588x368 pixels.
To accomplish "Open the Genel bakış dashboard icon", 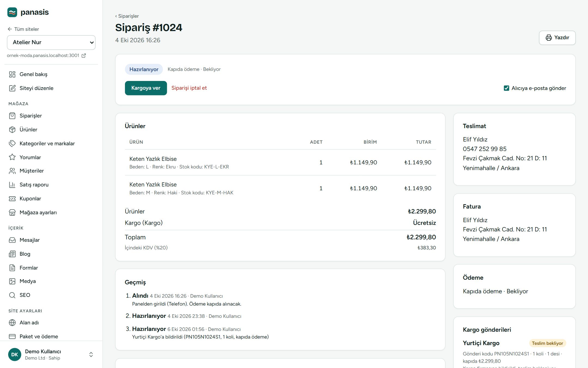I will pyautogui.click(x=12, y=74).
